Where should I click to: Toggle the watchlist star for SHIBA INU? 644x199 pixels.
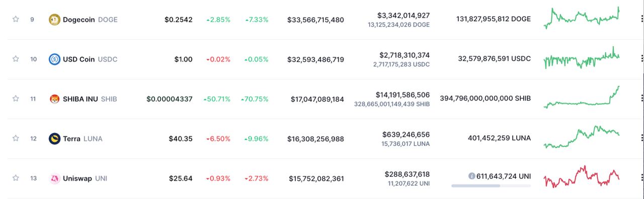click(16, 98)
